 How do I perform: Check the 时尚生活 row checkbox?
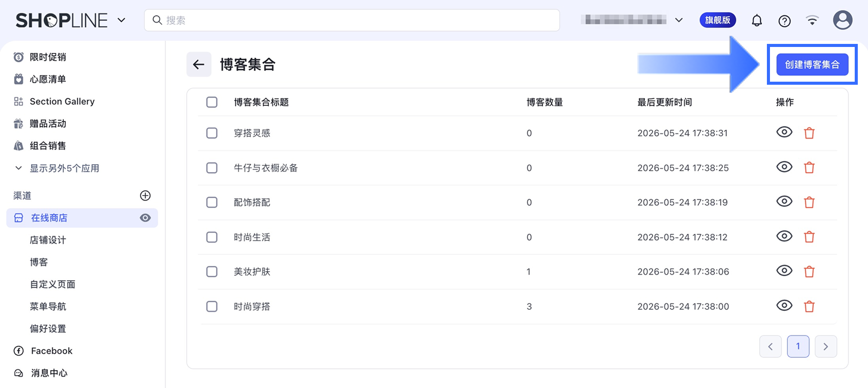tap(212, 237)
